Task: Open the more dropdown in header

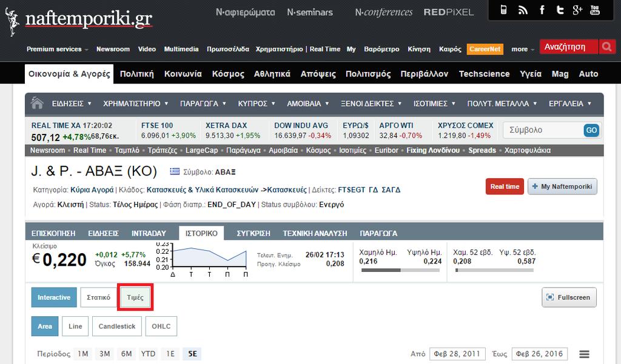Action: coord(523,49)
